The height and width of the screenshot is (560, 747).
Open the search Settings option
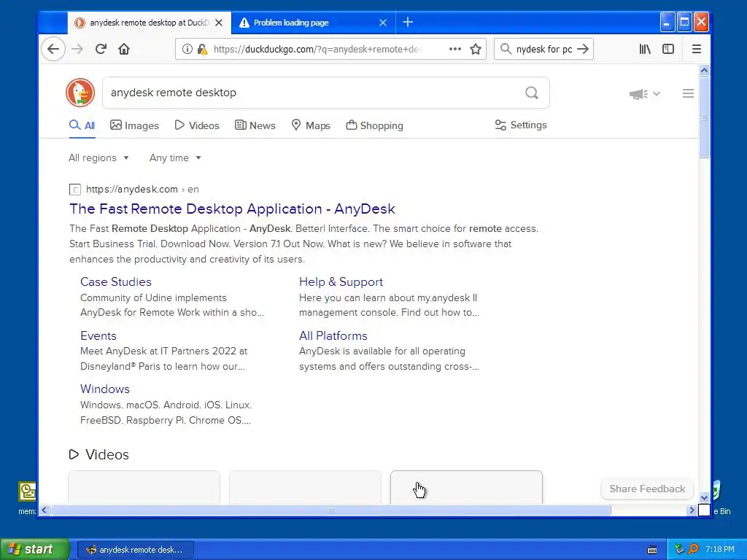[521, 125]
